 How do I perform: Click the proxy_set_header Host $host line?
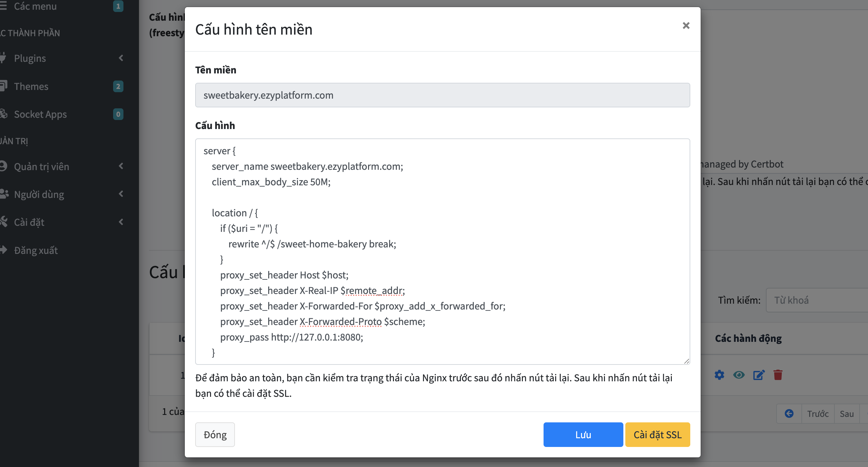point(284,275)
